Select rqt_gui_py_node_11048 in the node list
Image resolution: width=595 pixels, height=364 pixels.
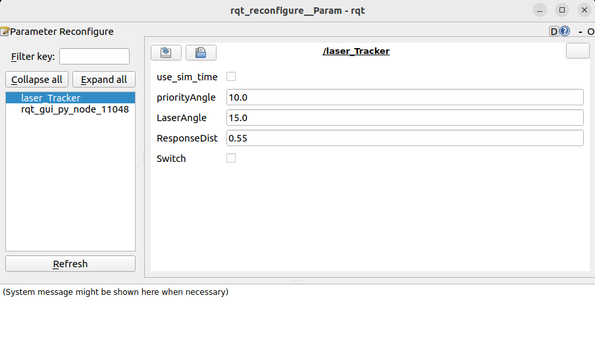(x=70, y=109)
